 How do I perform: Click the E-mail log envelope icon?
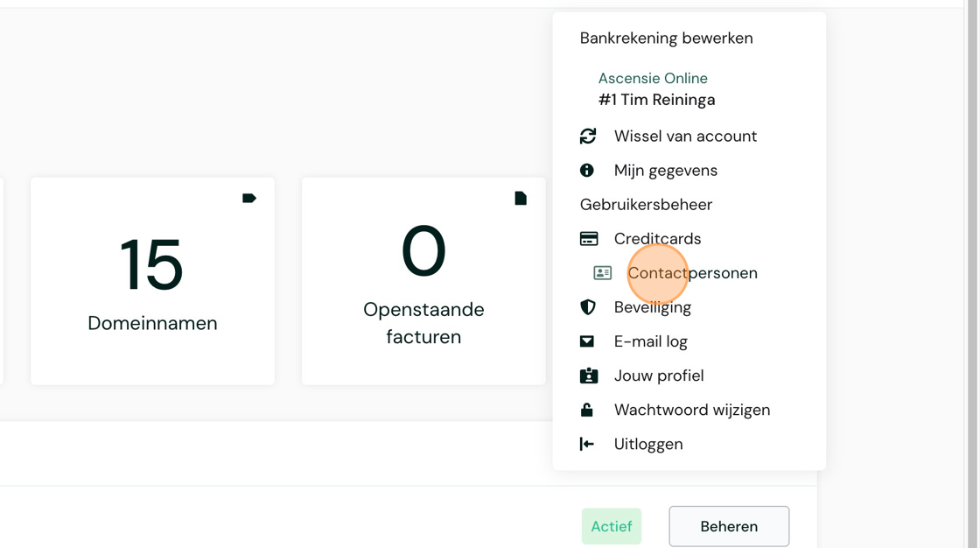point(587,341)
